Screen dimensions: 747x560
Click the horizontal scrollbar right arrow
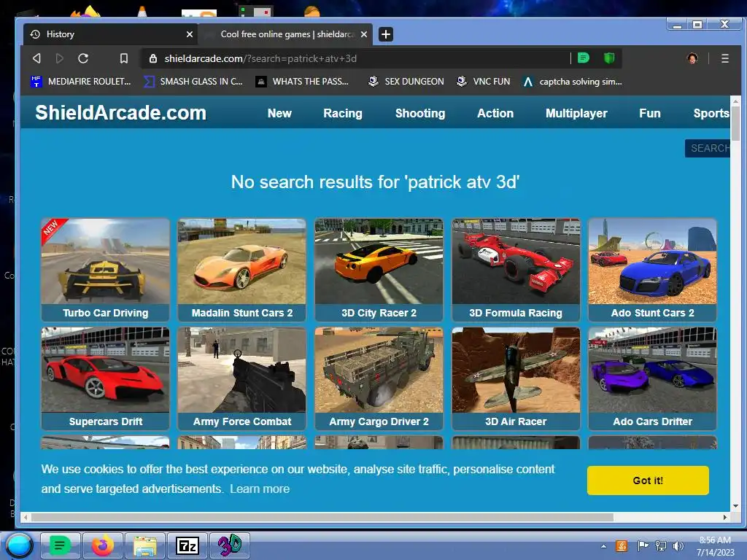point(725,517)
